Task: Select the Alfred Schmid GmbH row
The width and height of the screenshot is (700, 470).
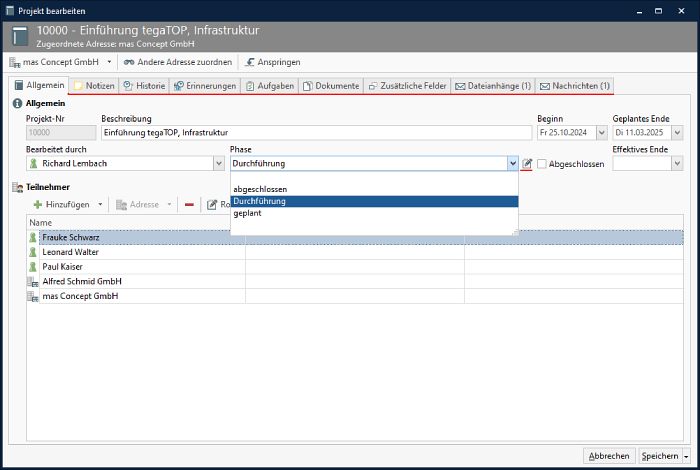Action: coord(355,282)
